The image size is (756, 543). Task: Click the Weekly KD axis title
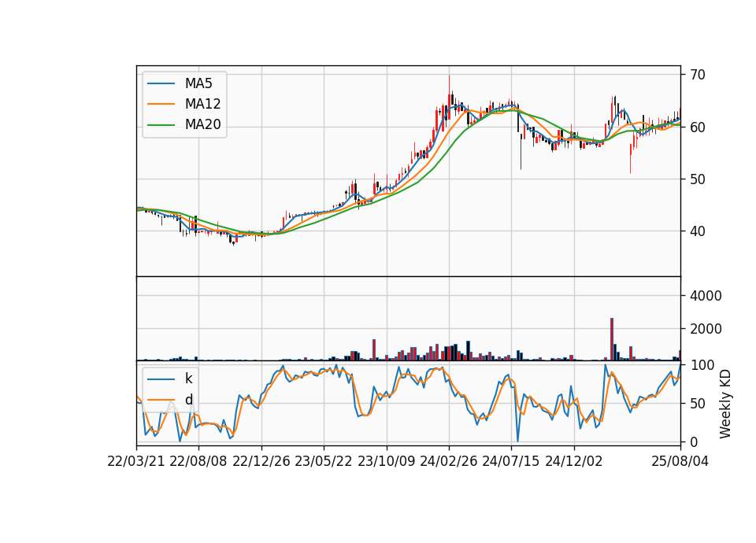(x=725, y=404)
